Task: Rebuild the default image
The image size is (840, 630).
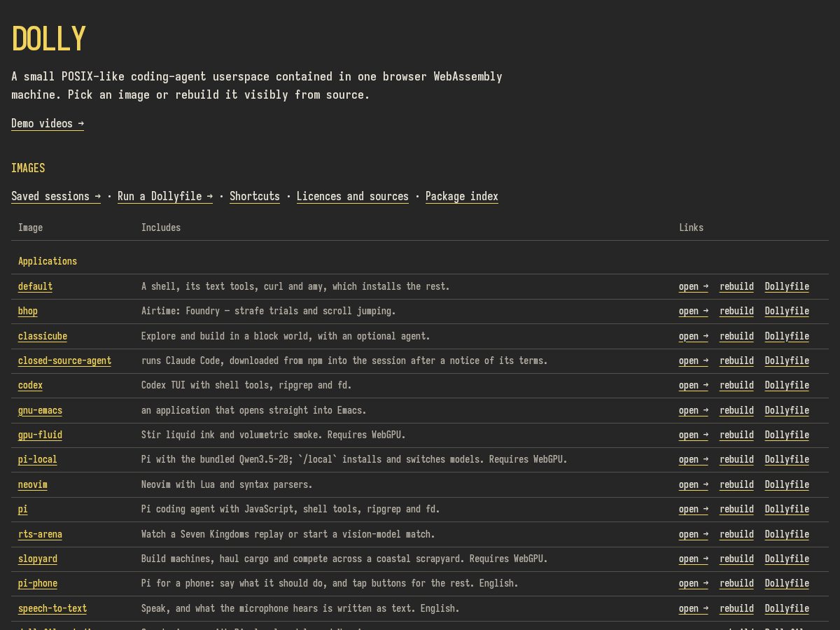Action: pyautogui.click(x=736, y=286)
